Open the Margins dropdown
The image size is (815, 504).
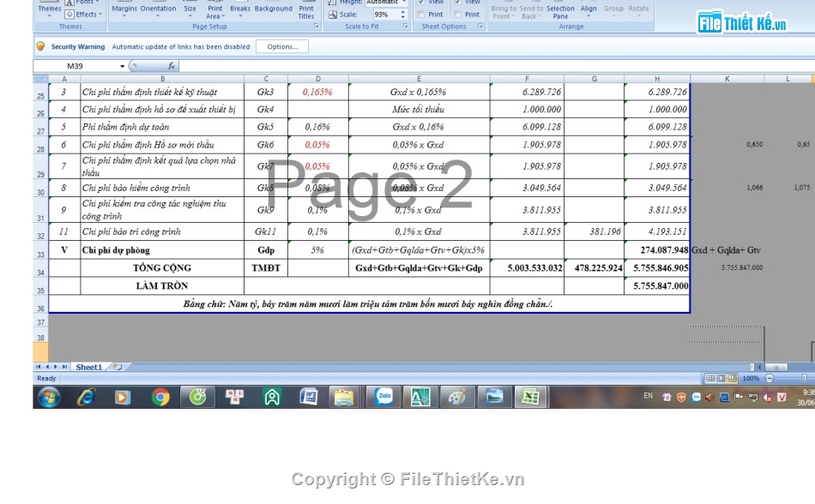pyautogui.click(x=124, y=9)
